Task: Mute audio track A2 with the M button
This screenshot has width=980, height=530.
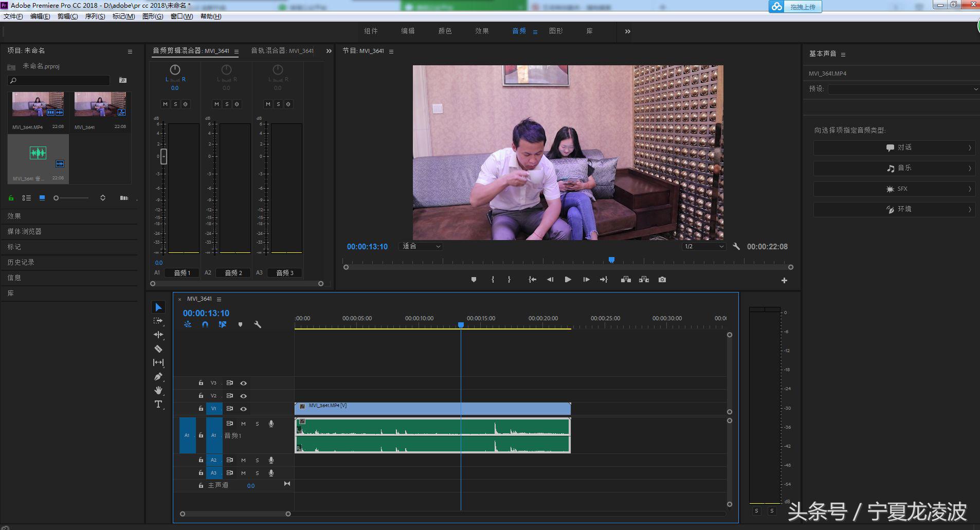Action: [244, 460]
